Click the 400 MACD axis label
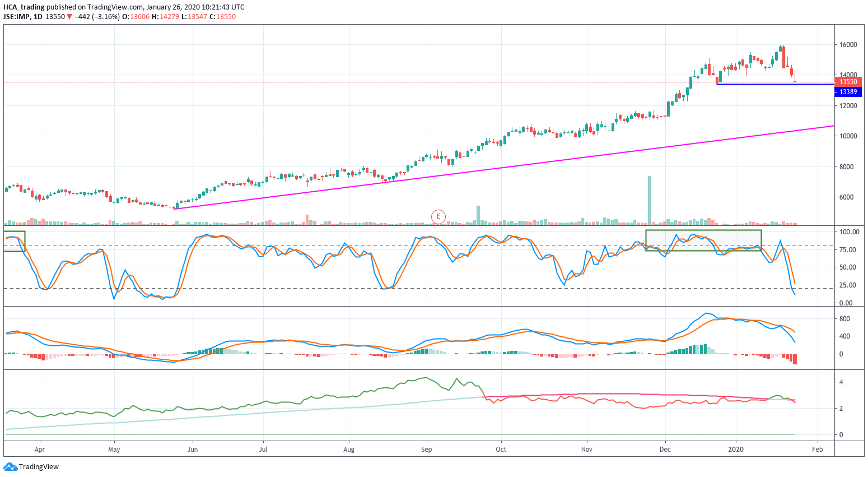 point(844,336)
